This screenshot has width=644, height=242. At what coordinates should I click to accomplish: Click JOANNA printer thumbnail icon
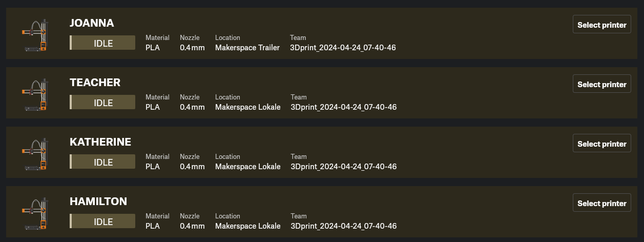click(35, 35)
